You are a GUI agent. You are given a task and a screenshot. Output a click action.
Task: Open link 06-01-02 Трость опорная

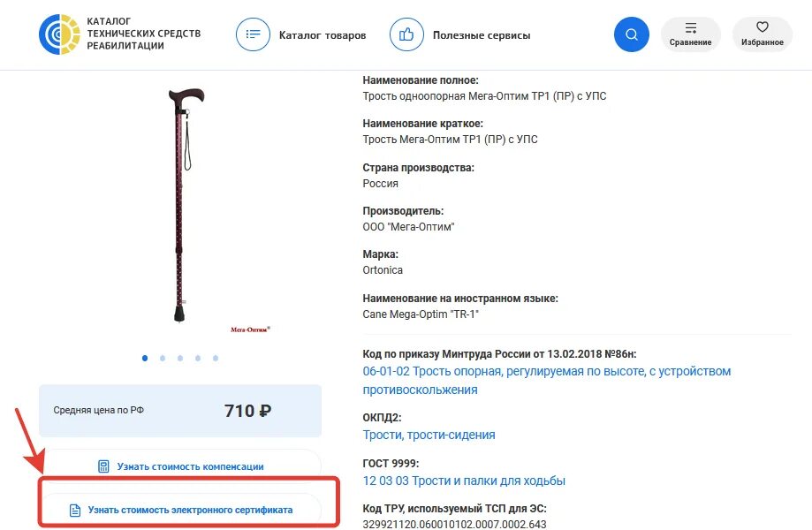[x=546, y=381]
